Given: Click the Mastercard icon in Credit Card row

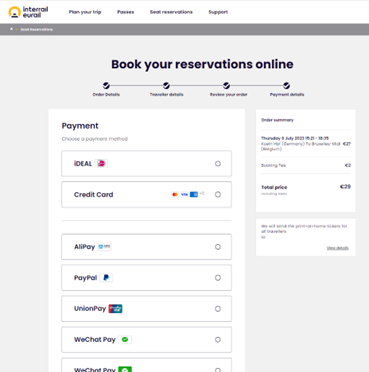Looking at the screenshot, I should tap(175, 194).
